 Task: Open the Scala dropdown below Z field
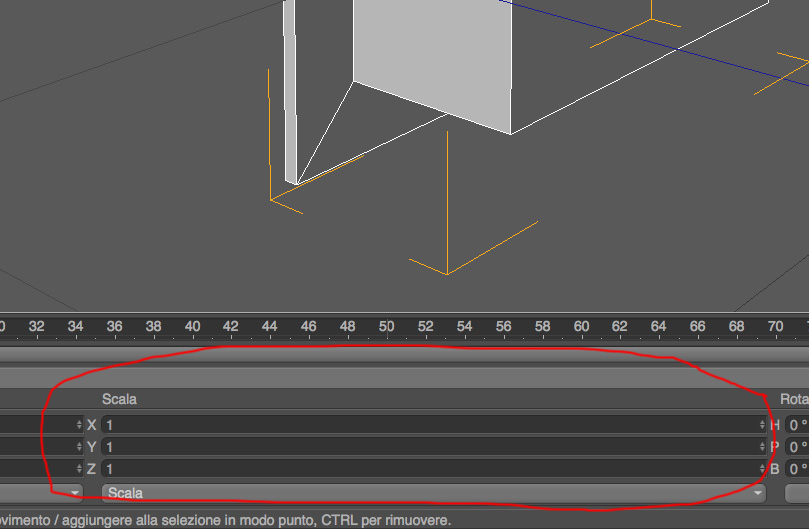433,493
